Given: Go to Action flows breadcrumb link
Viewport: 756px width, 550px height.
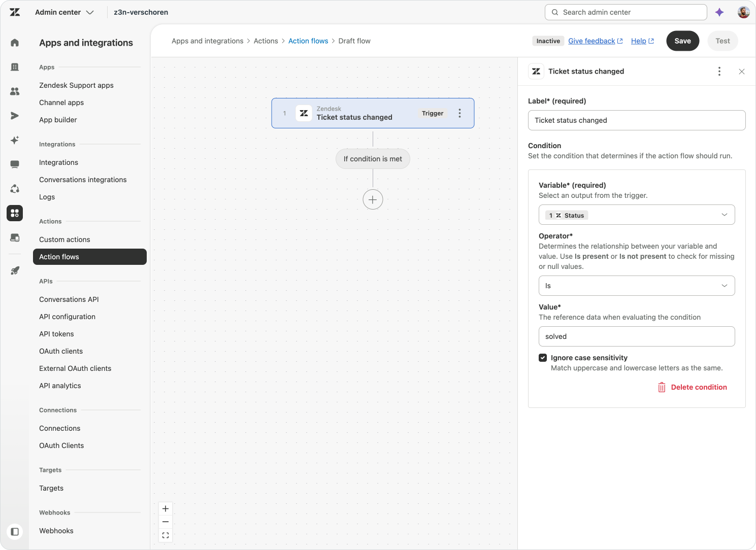Looking at the screenshot, I should coord(308,41).
